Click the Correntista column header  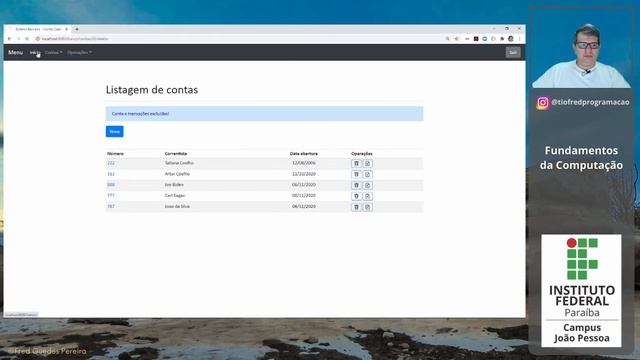coord(176,154)
